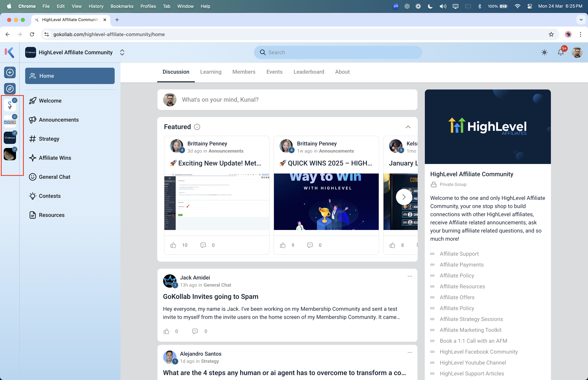Screen dimensions: 588x380
Task: Open the Affiliate Payments link
Action: tap(461, 265)
